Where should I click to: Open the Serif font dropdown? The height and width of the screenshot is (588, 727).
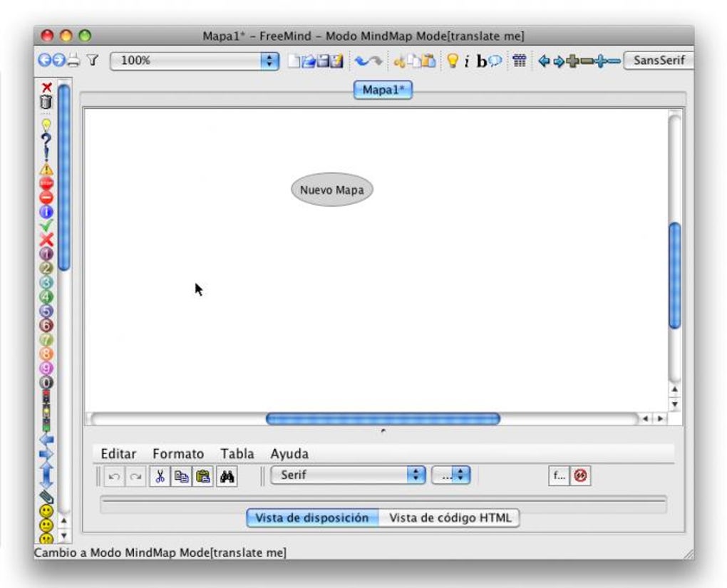pyautogui.click(x=349, y=475)
